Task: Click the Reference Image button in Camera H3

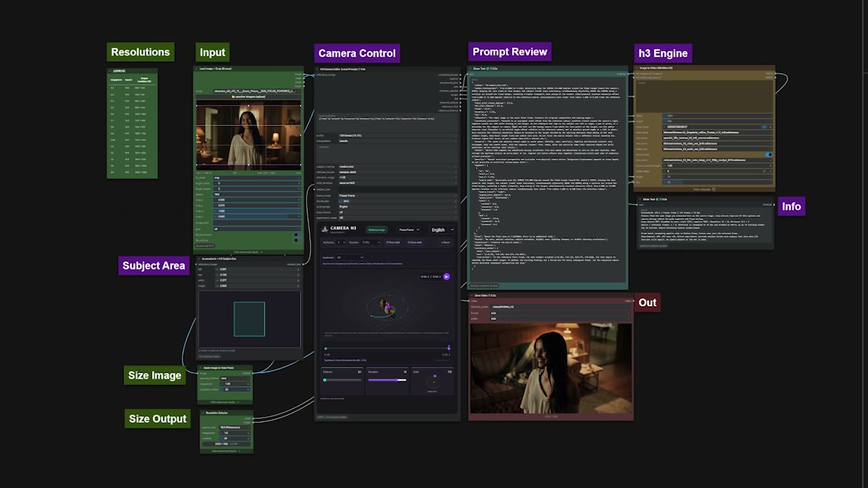Action: coord(376,230)
